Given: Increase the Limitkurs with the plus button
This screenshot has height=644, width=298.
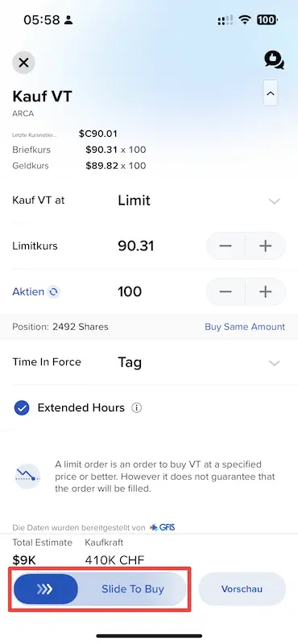Looking at the screenshot, I should [266, 246].
